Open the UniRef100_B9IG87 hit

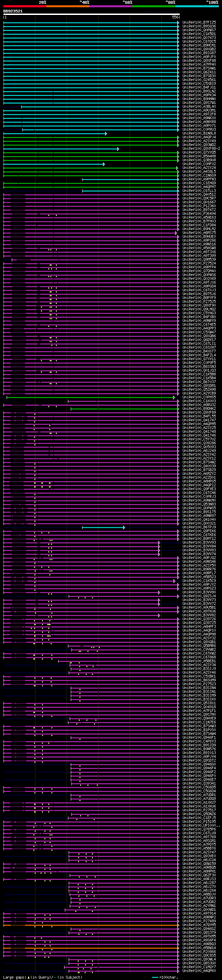199,53
